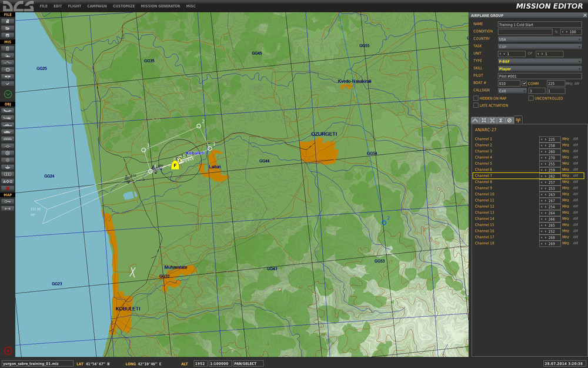The image size is (588, 368).
Task: Select the airplane group tool under OBJ
Action: (8, 111)
